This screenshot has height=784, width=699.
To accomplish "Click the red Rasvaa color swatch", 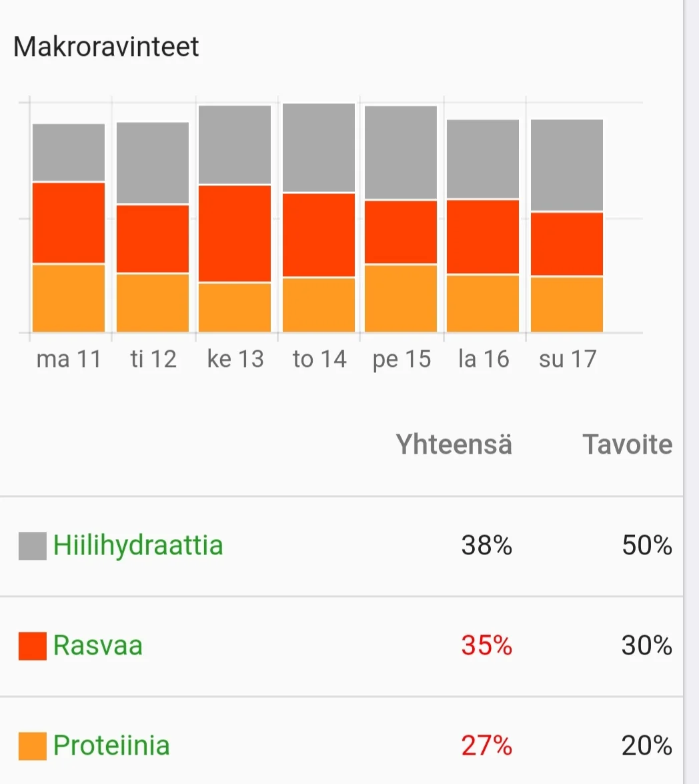I will click(x=33, y=646).
